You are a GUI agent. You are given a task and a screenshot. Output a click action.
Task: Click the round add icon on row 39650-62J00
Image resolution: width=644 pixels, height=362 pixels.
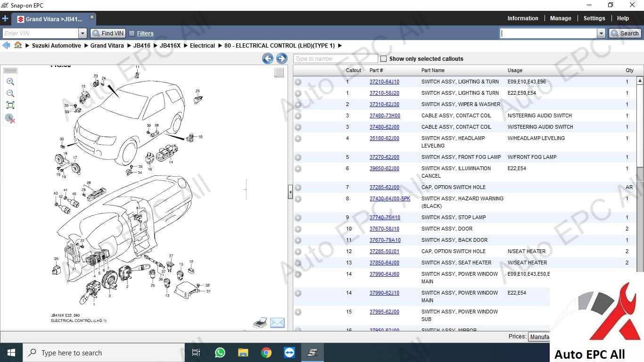pos(298,169)
